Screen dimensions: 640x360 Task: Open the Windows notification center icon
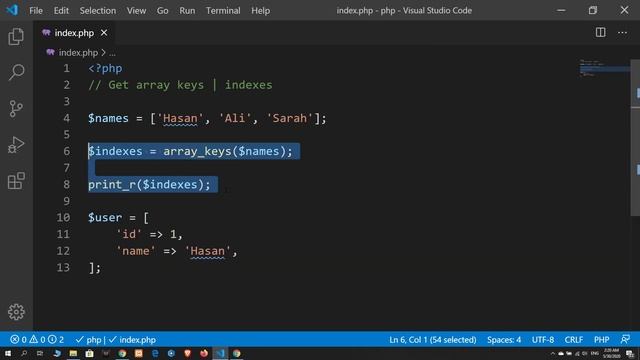pyautogui.click(x=630, y=354)
